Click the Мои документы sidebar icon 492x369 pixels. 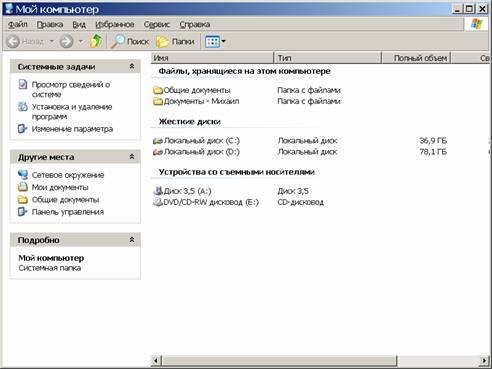(23, 187)
